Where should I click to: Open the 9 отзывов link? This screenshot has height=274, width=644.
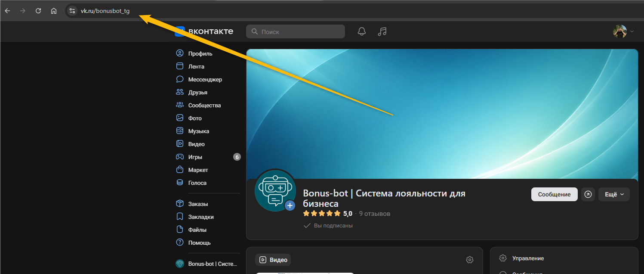point(375,214)
